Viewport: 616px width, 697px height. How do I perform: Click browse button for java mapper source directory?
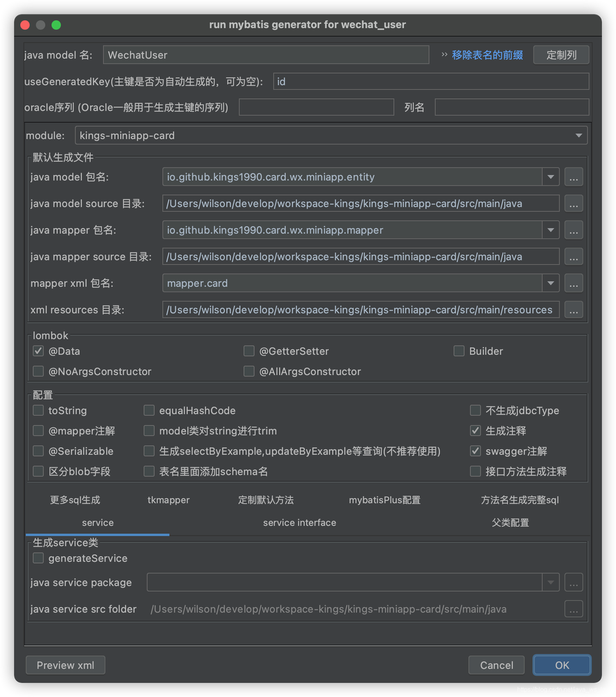(574, 257)
